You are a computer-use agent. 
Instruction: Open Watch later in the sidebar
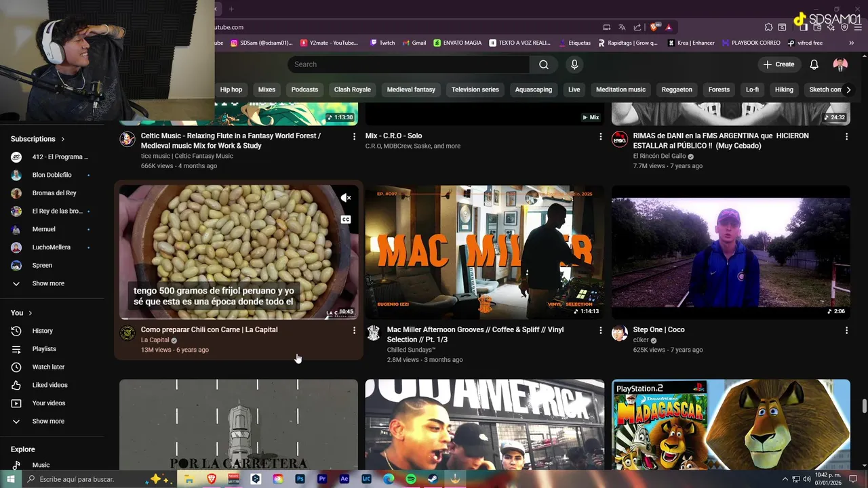pyautogui.click(x=48, y=367)
